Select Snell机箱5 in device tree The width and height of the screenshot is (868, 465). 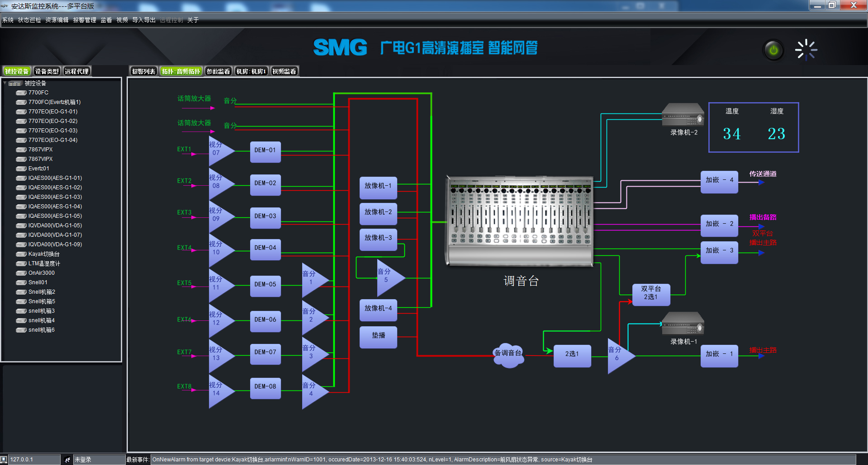(42, 301)
